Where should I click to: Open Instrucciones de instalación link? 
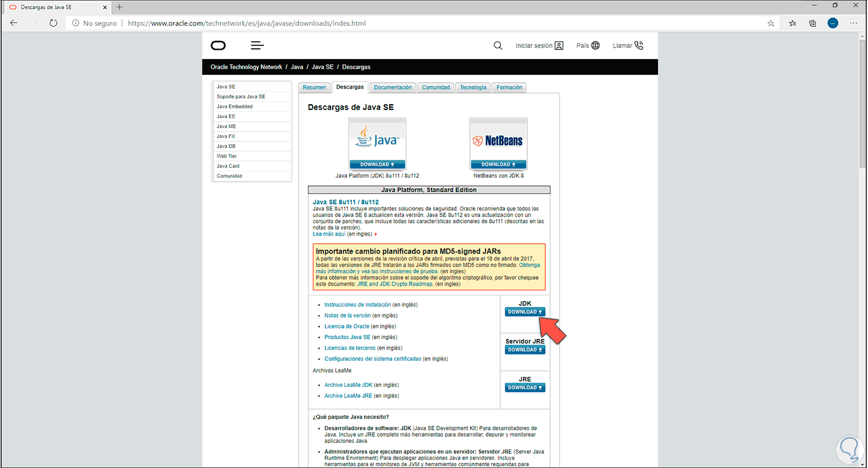point(358,305)
